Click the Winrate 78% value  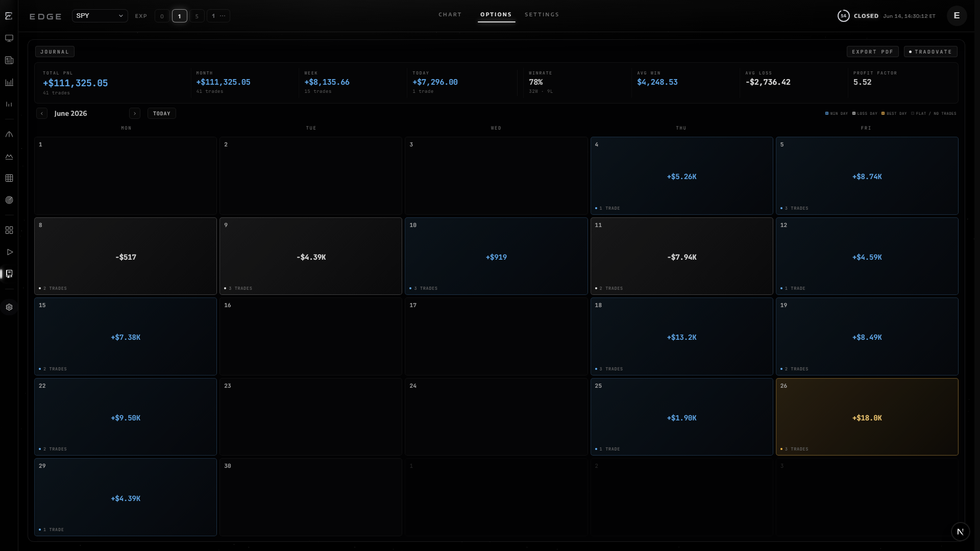click(536, 82)
